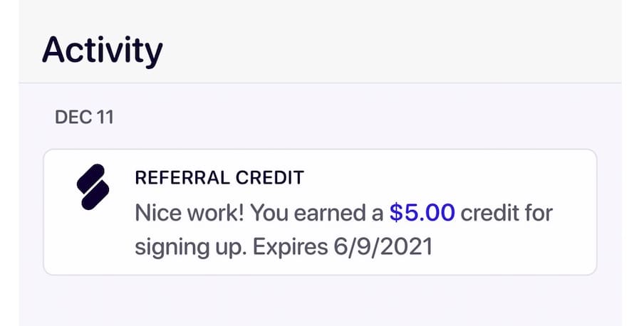644x326 pixels.
Task: Open the REFERRAL CREDIT title
Action: (219, 177)
